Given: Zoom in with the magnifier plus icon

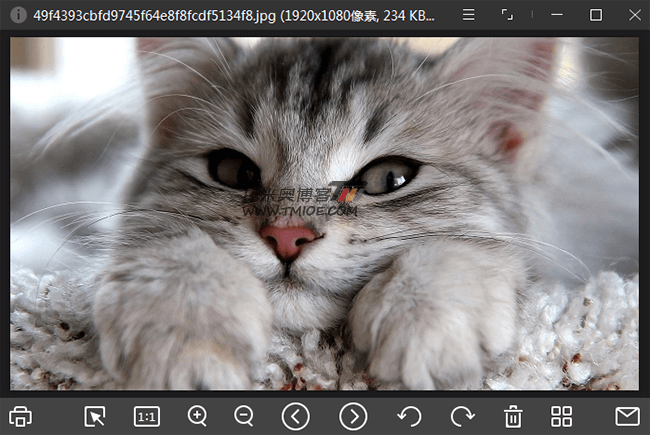Looking at the screenshot, I should pyautogui.click(x=198, y=416).
